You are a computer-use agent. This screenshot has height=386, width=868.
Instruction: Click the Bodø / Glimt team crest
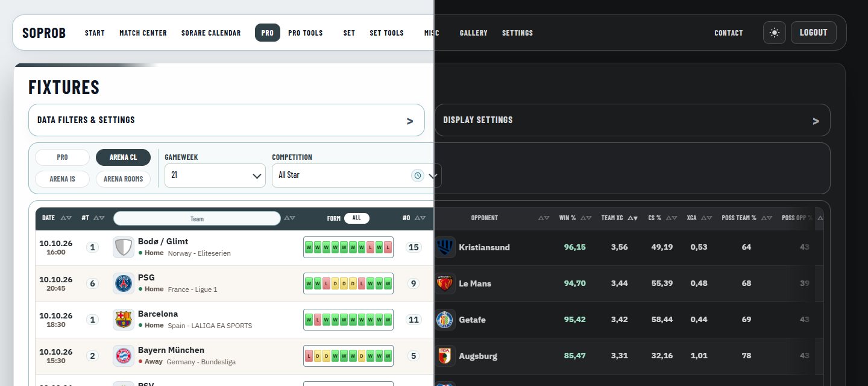point(124,247)
